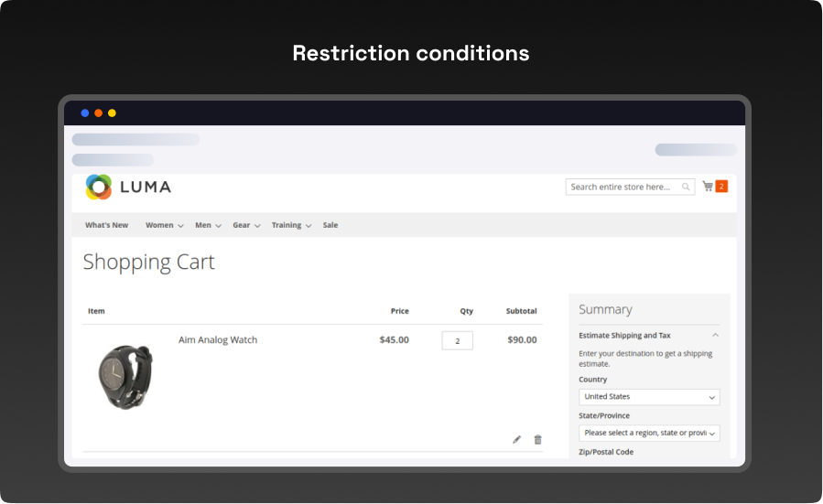823x504 pixels.
Task: Click the orange cart item count badge
Action: click(721, 187)
